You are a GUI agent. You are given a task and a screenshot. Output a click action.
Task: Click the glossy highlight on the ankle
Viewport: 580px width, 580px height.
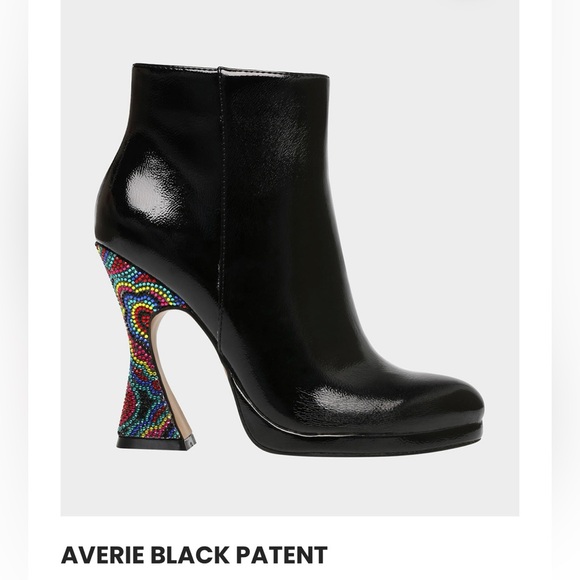(x=152, y=192)
